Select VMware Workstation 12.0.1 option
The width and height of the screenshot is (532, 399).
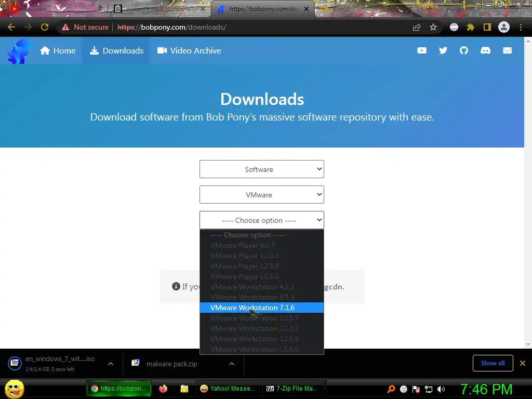coord(262,328)
